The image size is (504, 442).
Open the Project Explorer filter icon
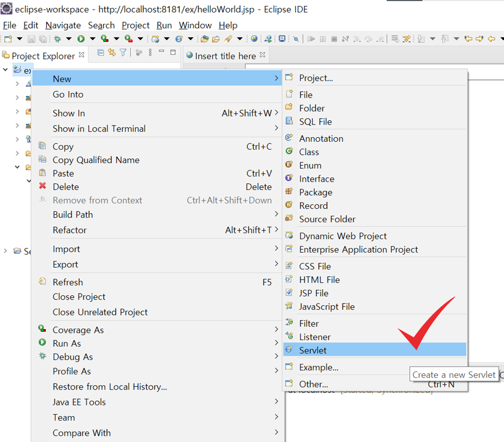[x=123, y=53]
